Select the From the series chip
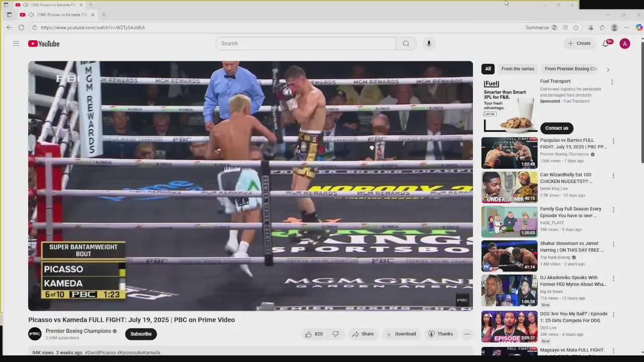 point(518,69)
